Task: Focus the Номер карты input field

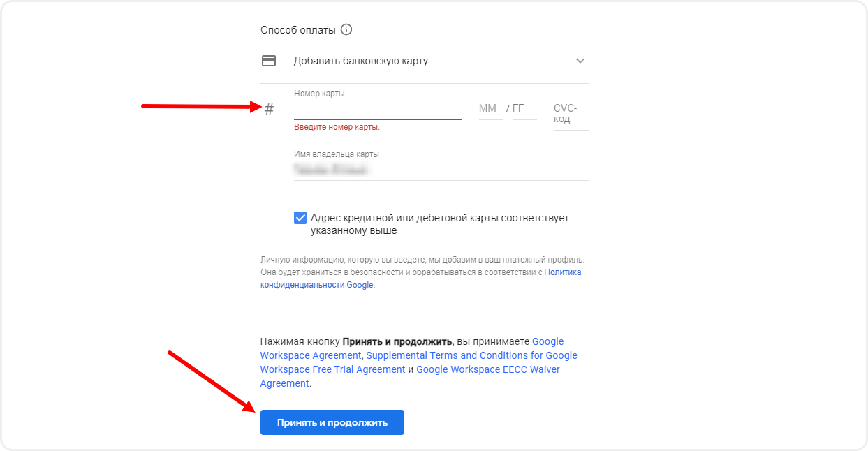Action: click(377, 110)
